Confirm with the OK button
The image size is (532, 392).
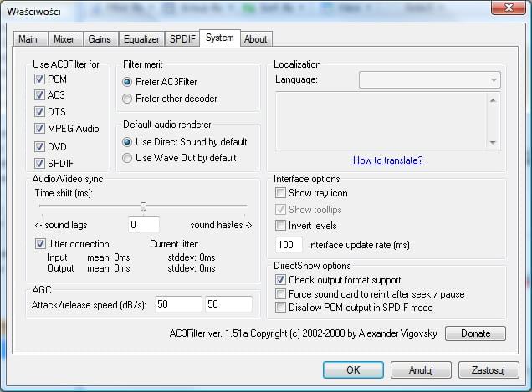pyautogui.click(x=353, y=369)
